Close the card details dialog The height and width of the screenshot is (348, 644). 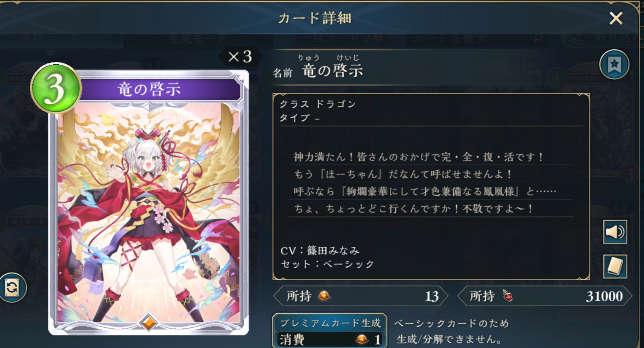point(616,18)
